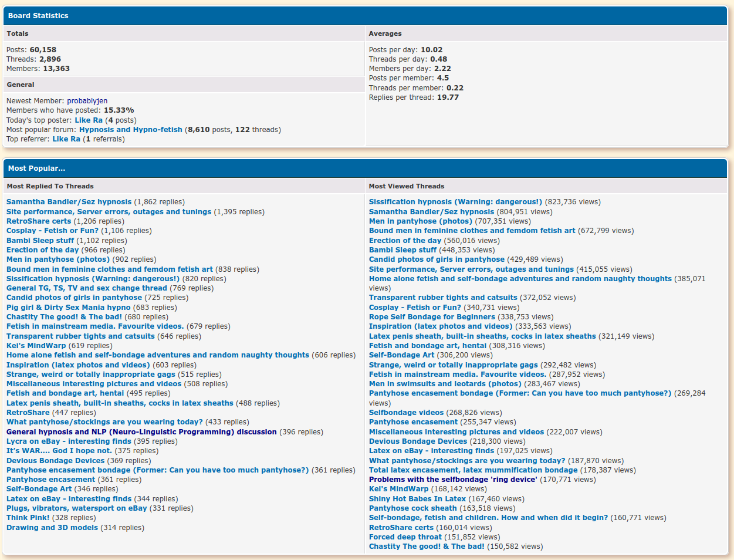Open the Drawing and 3D models thread
Screen dimensions: 734x560
52,528
